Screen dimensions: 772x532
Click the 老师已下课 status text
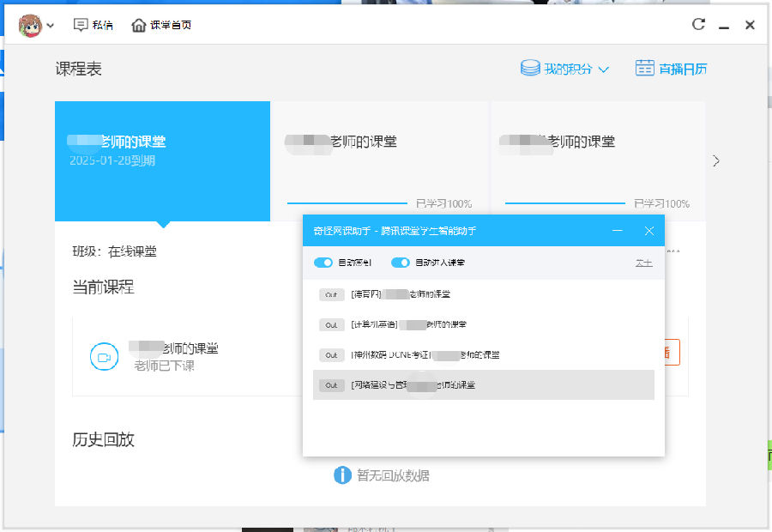click(x=165, y=366)
